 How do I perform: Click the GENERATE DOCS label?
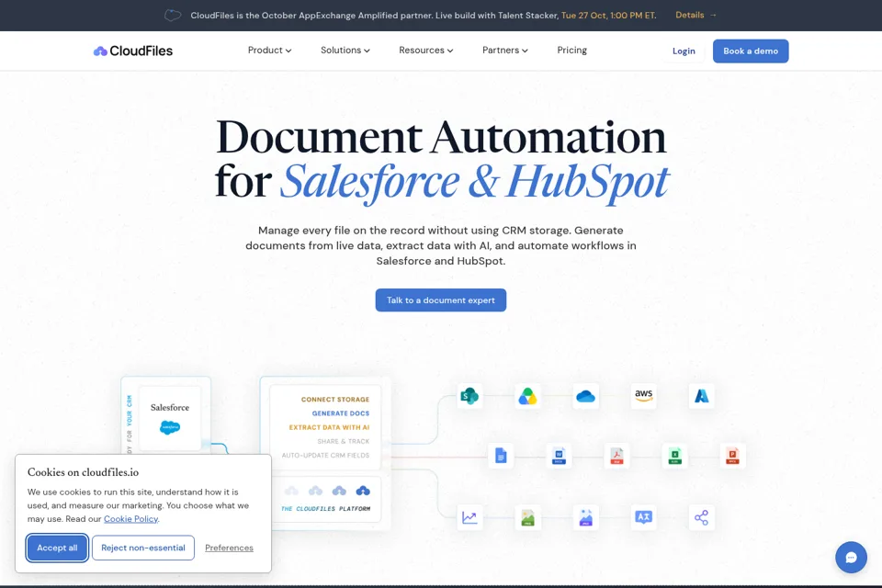click(x=341, y=413)
